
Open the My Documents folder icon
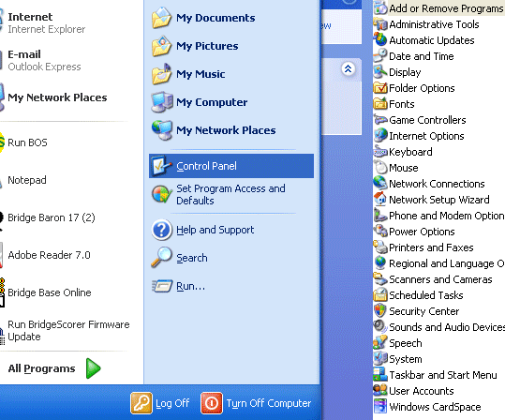pyautogui.click(x=161, y=18)
